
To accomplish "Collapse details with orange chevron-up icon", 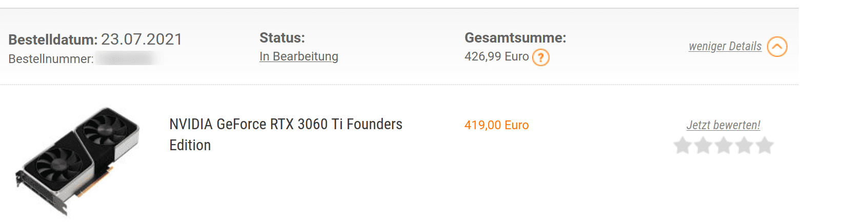I will [x=777, y=47].
